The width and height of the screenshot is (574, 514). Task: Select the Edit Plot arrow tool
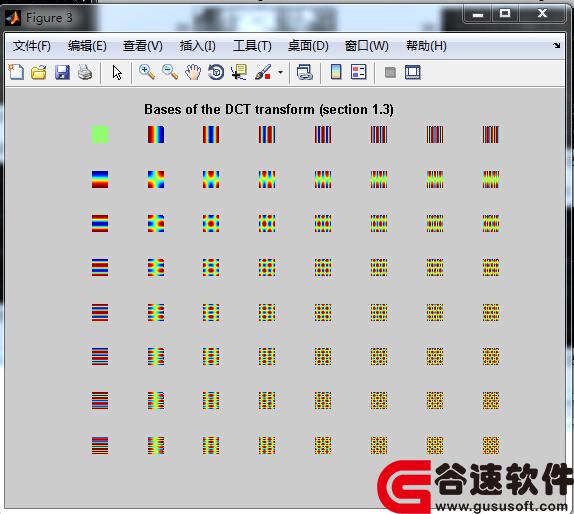tap(117, 72)
